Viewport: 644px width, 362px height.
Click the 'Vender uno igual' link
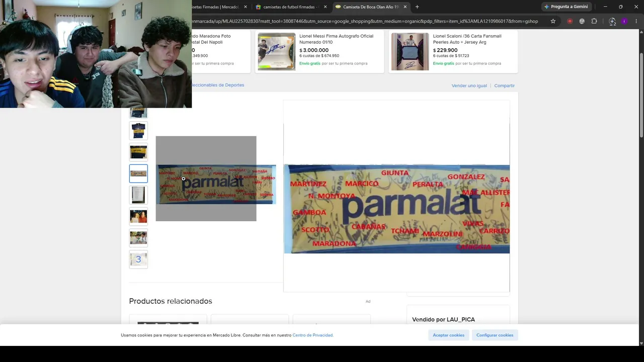469,85
